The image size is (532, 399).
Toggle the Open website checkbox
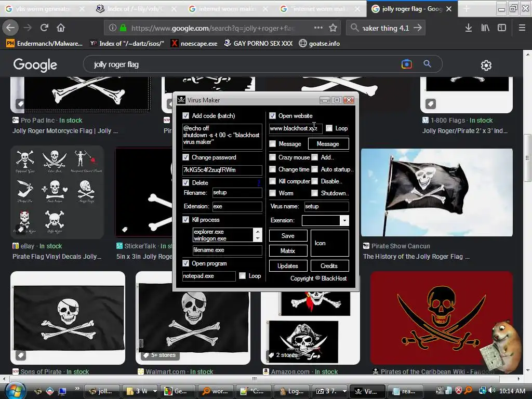272,116
